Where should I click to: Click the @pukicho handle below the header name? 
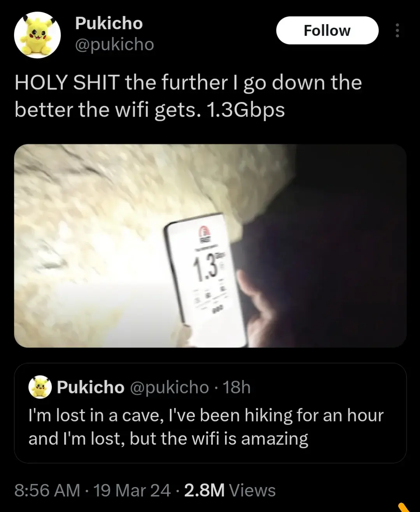(114, 45)
